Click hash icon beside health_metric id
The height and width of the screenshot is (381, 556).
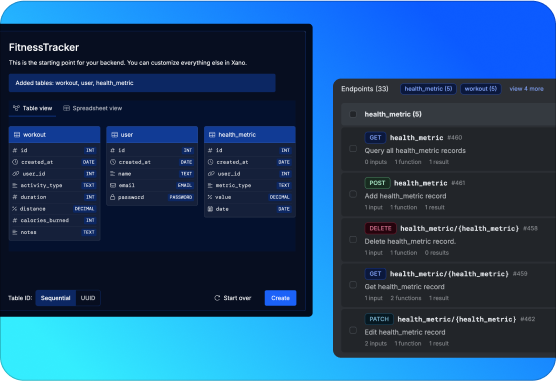click(x=210, y=150)
